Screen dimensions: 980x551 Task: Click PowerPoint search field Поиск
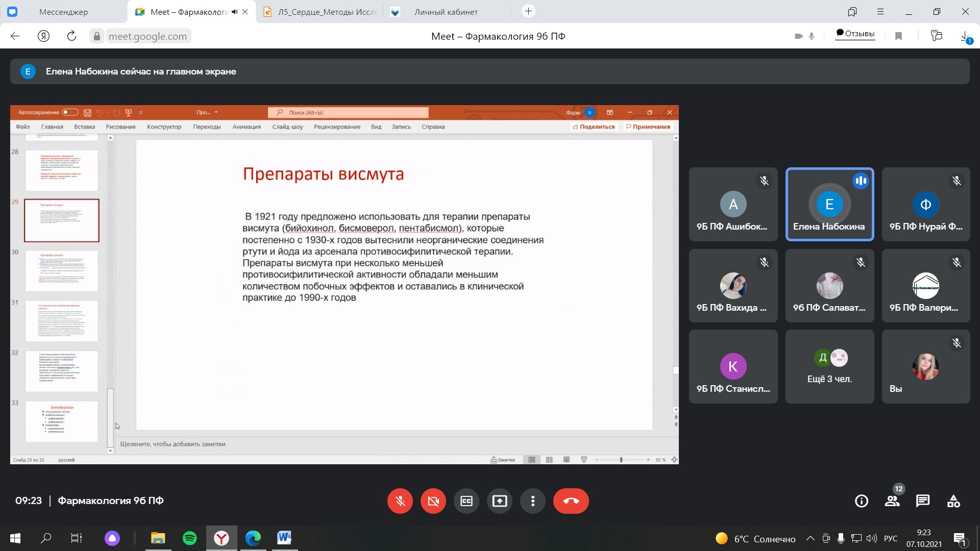[348, 112]
